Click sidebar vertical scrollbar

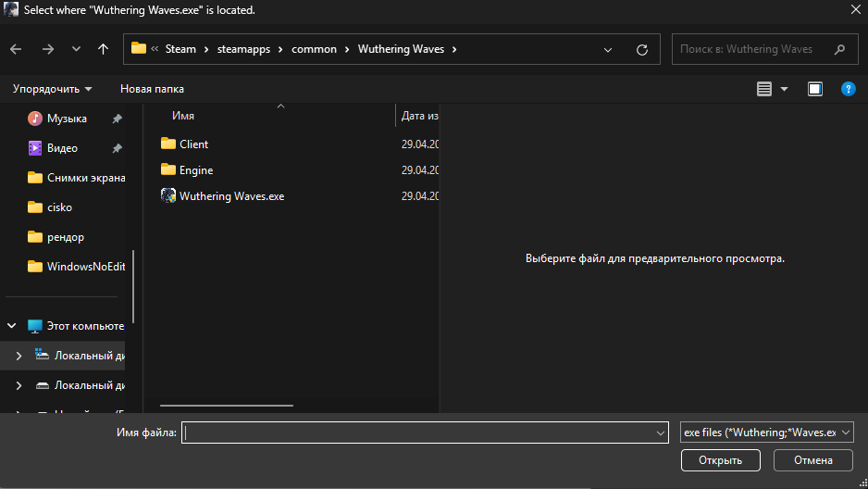click(x=133, y=286)
